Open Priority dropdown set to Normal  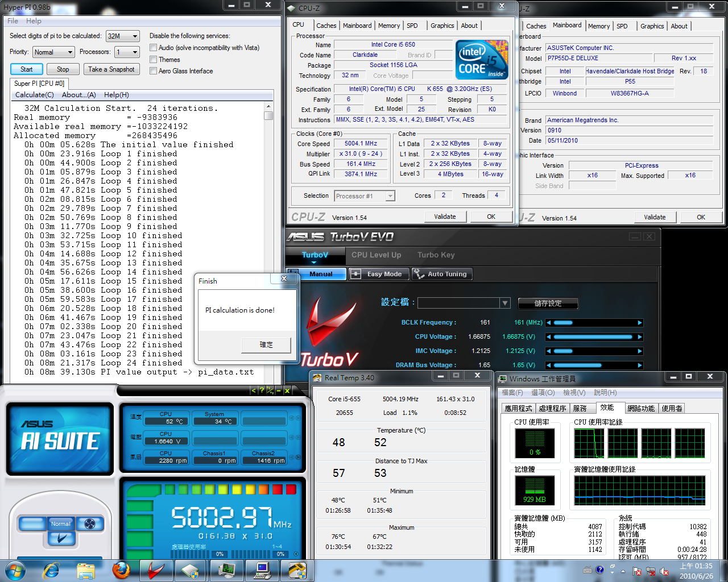tap(53, 52)
